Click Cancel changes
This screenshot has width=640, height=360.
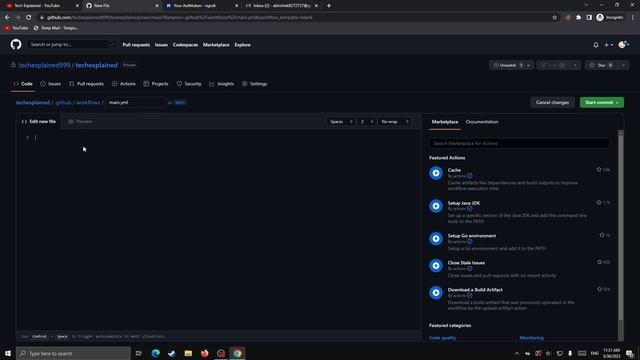[x=552, y=102]
